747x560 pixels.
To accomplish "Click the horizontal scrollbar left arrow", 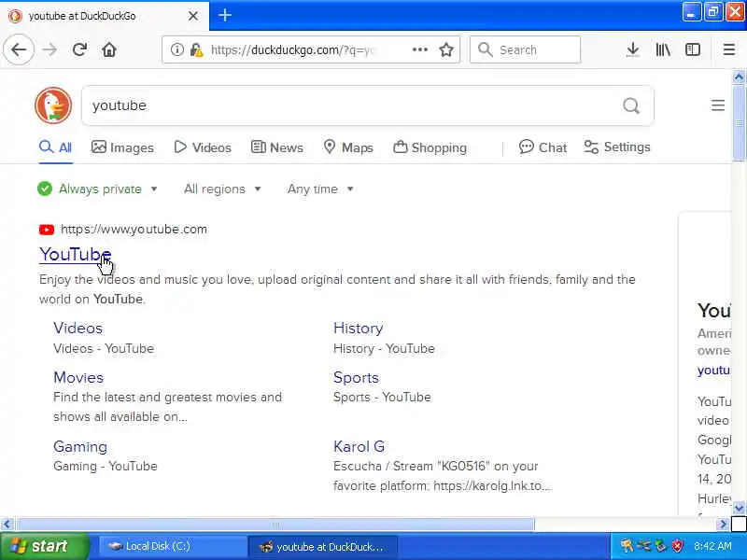I will [7, 525].
